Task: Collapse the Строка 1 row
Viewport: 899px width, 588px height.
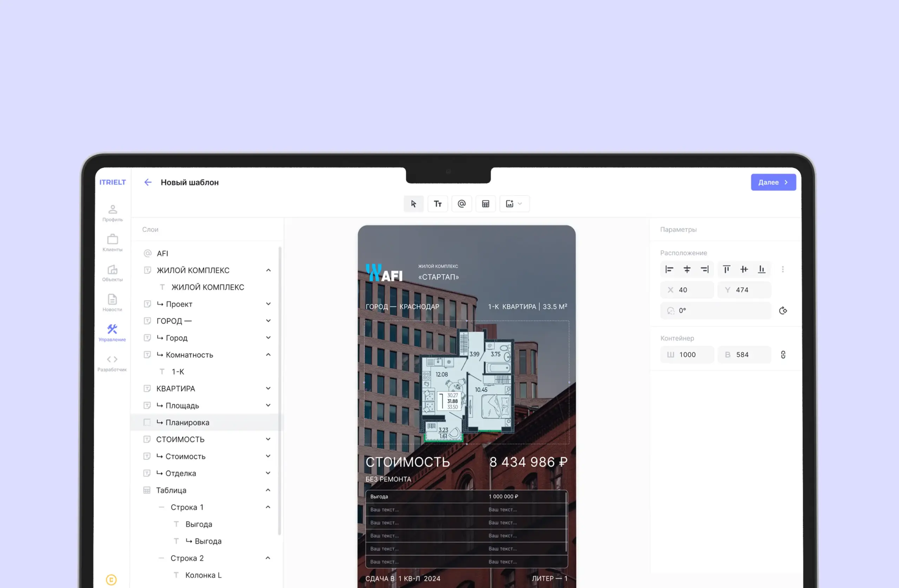Action: (268, 508)
